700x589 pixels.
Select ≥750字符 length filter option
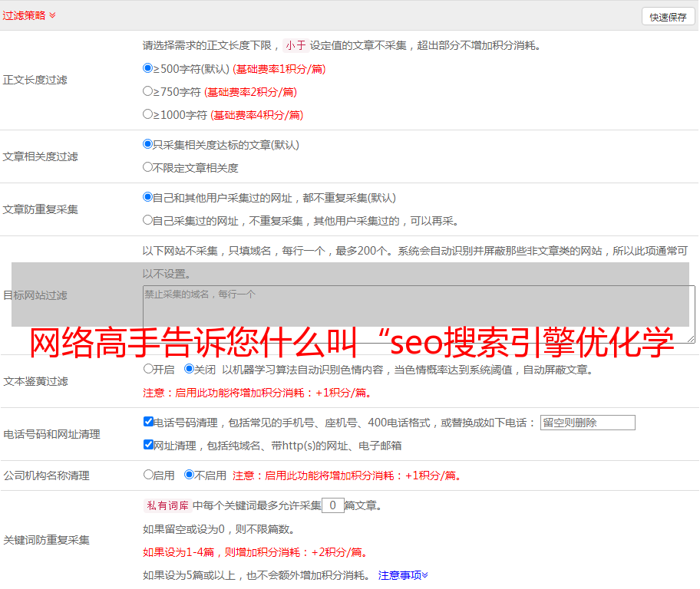click(148, 91)
